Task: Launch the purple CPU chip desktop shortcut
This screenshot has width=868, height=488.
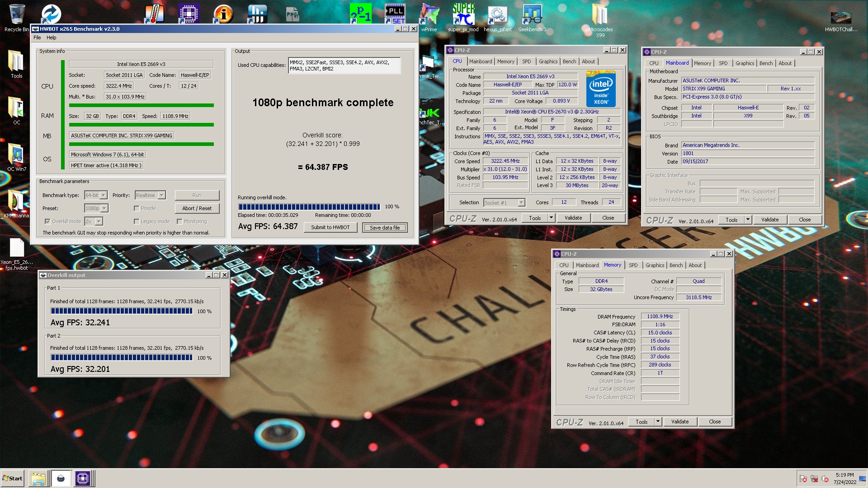Action: click(x=189, y=14)
